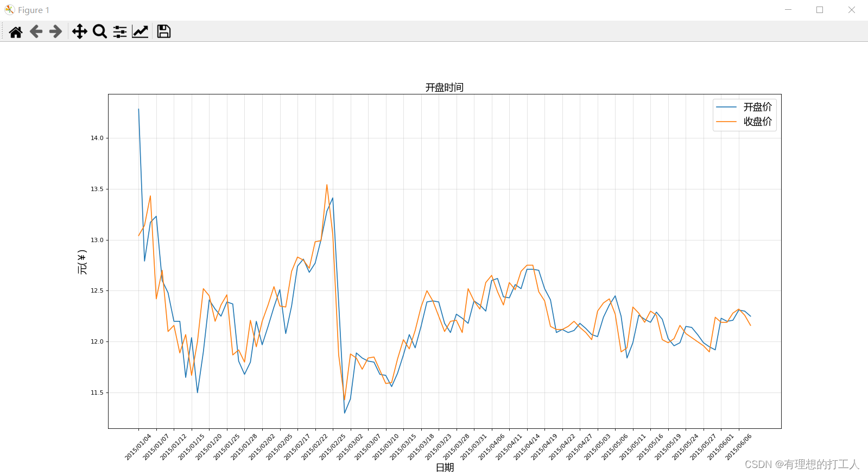868x475 pixels.
Task: Click the chart title 开盘时间
Action: coord(445,87)
